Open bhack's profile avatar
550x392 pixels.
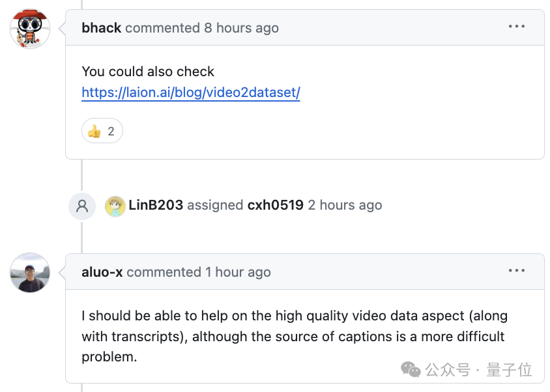point(29,28)
